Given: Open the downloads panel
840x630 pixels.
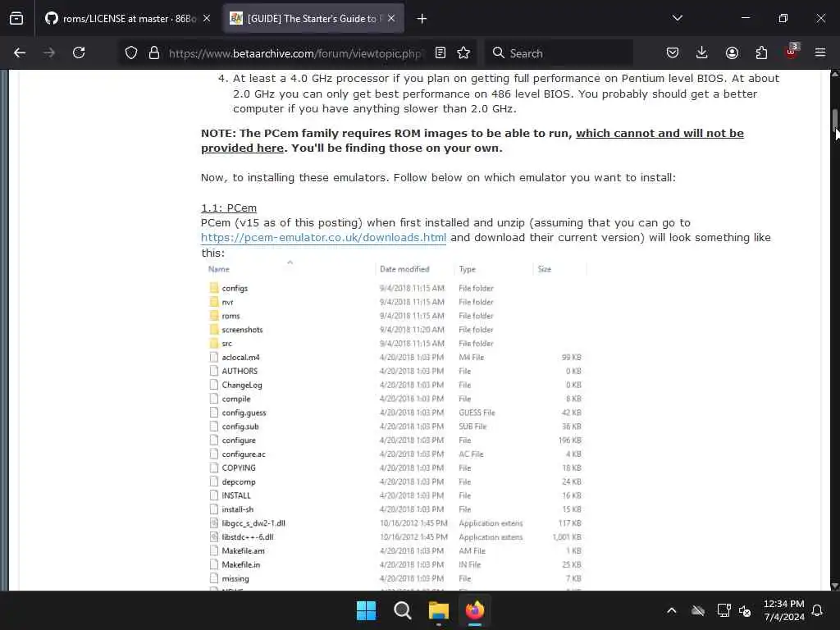Looking at the screenshot, I should [x=702, y=53].
